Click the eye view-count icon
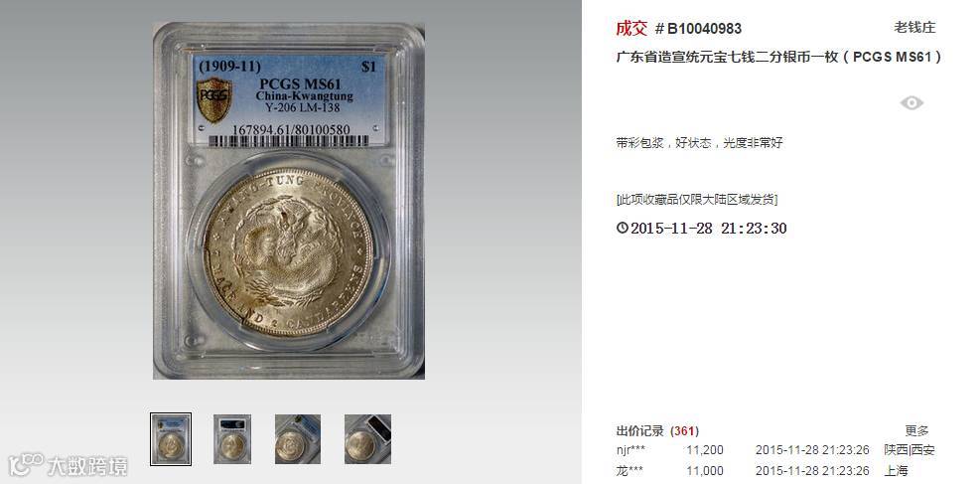The width and height of the screenshot is (980, 484). pyautogui.click(x=911, y=103)
